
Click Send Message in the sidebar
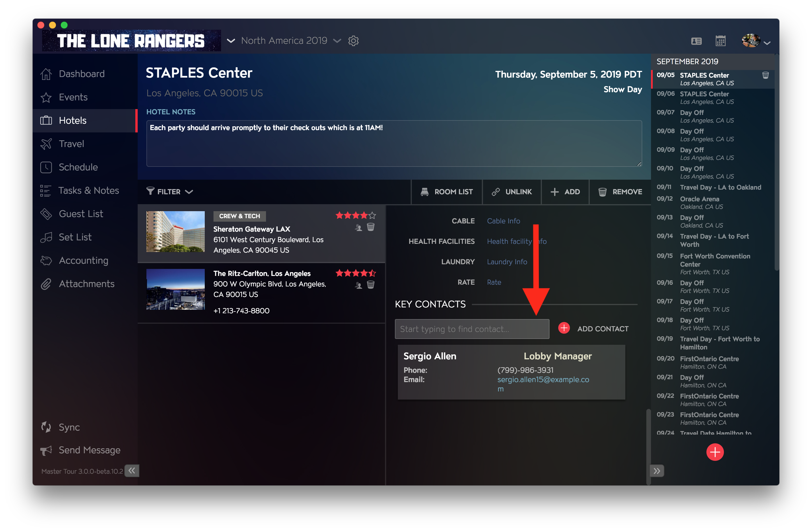click(x=89, y=450)
